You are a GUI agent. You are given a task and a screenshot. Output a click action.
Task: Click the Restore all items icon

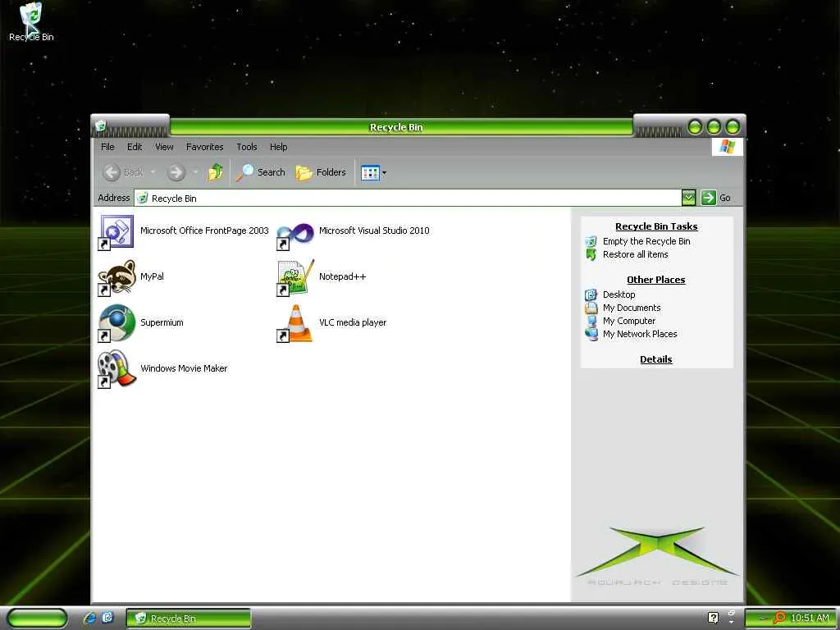591,255
